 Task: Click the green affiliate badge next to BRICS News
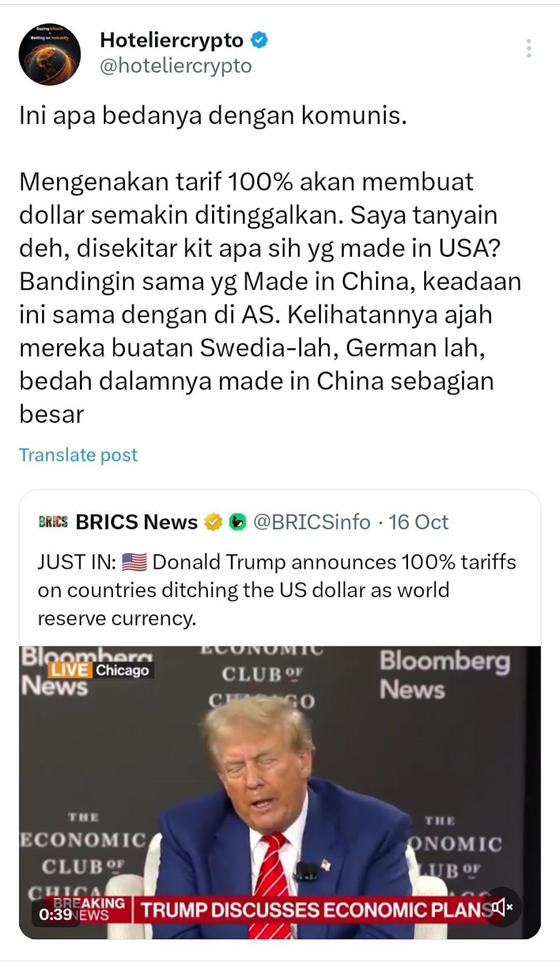[x=238, y=522]
